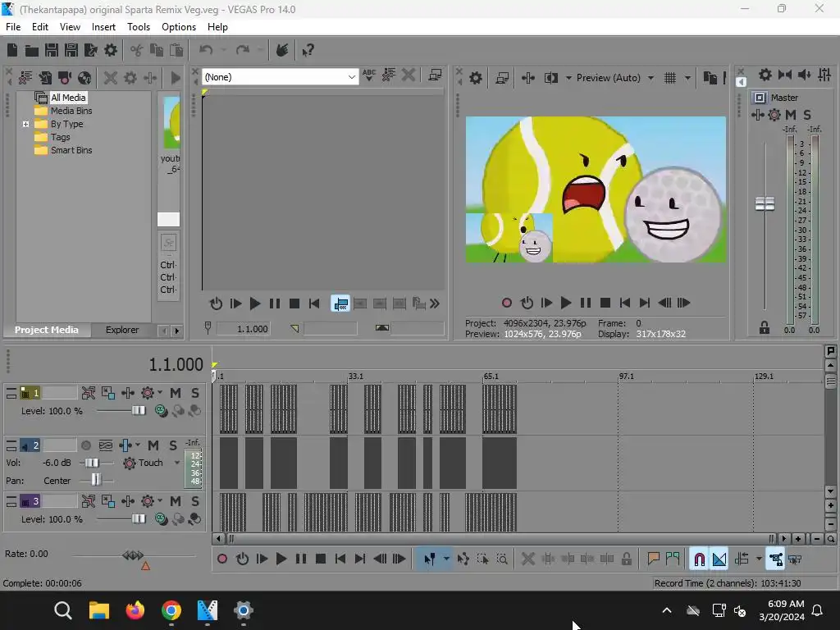Expand the By Type folder

[x=25, y=125]
